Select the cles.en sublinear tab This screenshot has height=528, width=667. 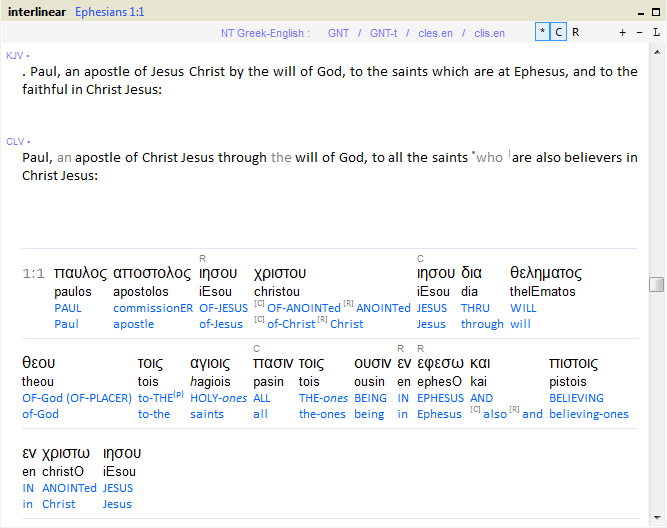point(435,33)
